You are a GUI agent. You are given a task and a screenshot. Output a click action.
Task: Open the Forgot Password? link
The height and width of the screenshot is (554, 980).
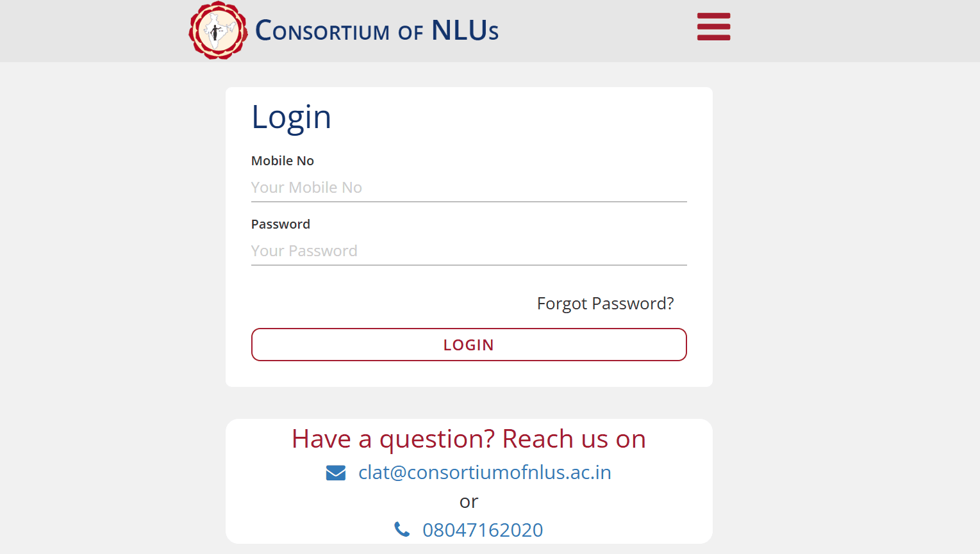click(x=605, y=304)
